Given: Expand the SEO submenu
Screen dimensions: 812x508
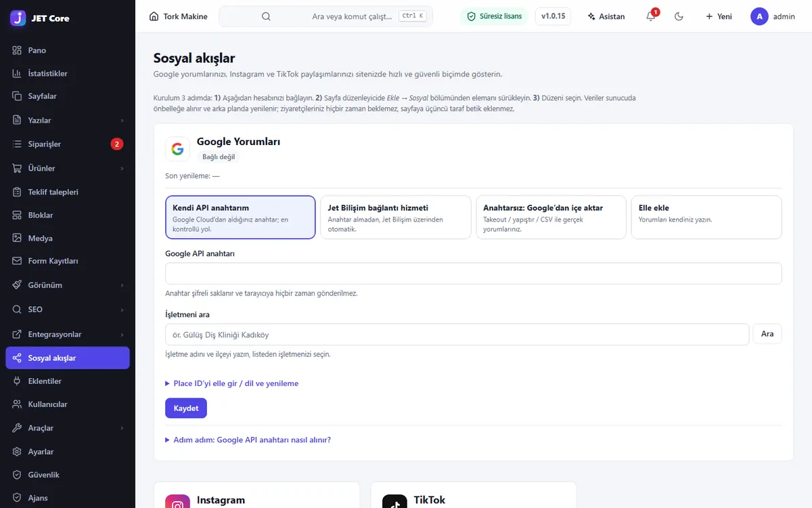Looking at the screenshot, I should [122, 310].
